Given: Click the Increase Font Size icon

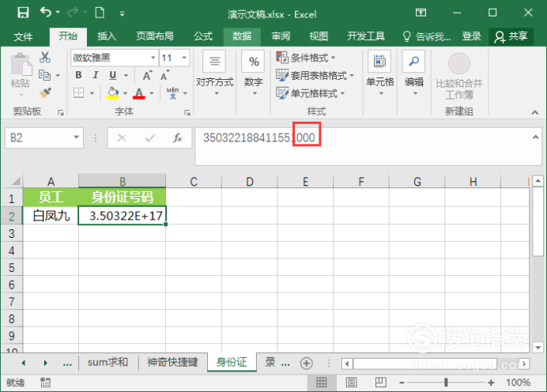Looking at the screenshot, I should click(147, 75).
